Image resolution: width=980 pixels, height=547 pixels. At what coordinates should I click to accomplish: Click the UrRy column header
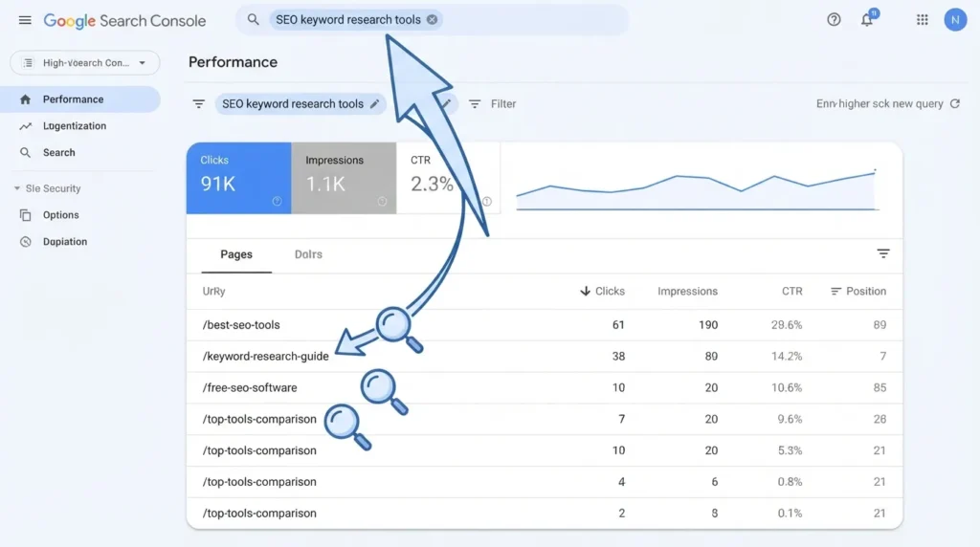click(x=213, y=292)
